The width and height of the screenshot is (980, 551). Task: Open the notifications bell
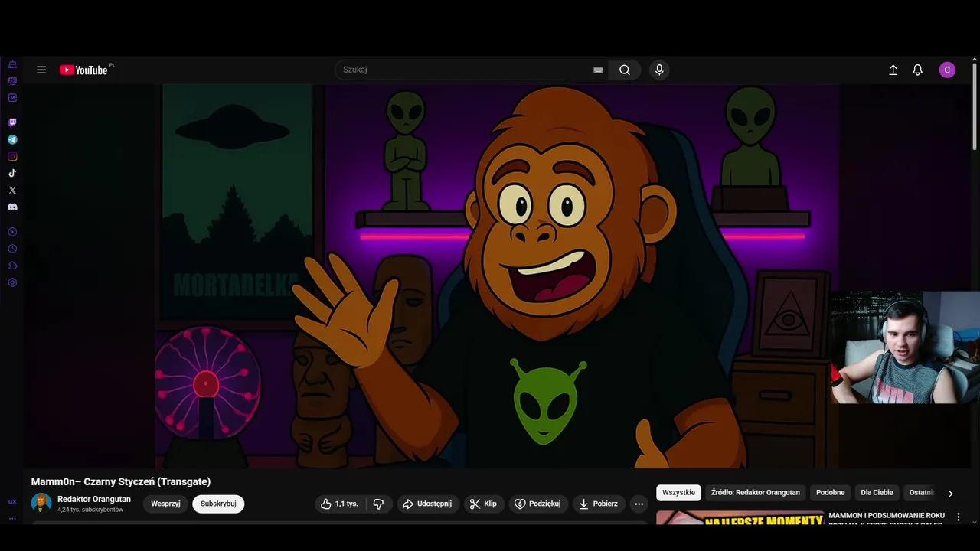[917, 70]
